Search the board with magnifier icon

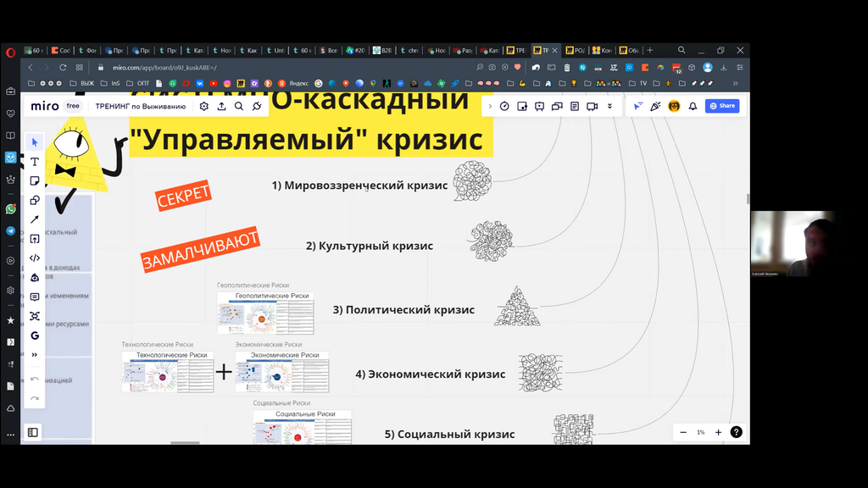click(239, 106)
